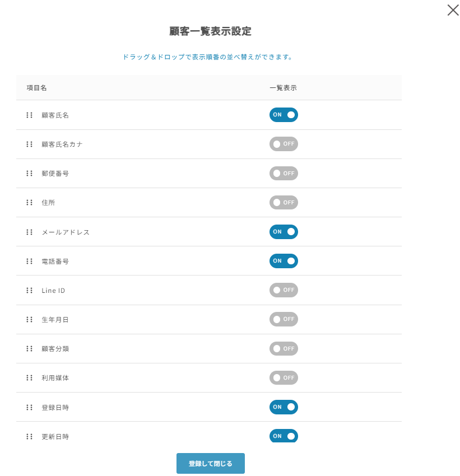This screenshot has height=476, width=460.
Task: Click the 一覧表示 column header
Action: (283, 88)
